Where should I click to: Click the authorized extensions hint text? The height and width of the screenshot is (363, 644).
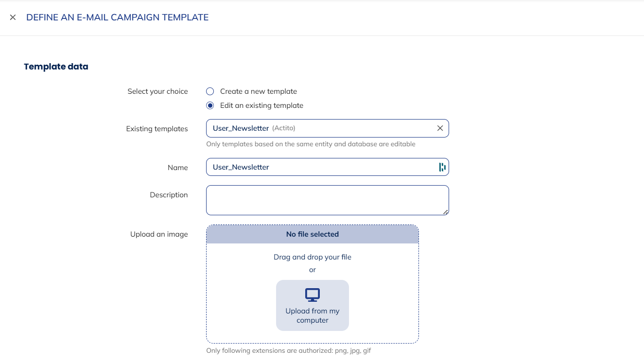pyautogui.click(x=289, y=350)
